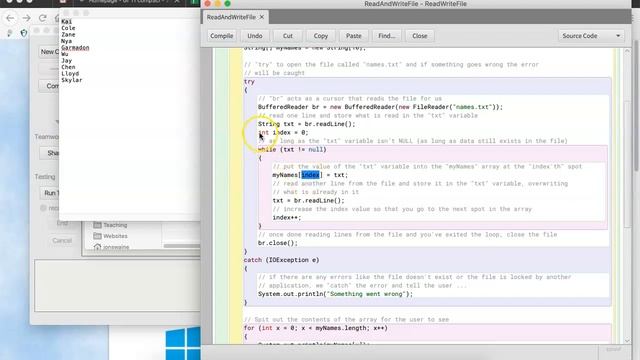
Task: Click the editor scrollbar up arrow
Action: point(627,51)
